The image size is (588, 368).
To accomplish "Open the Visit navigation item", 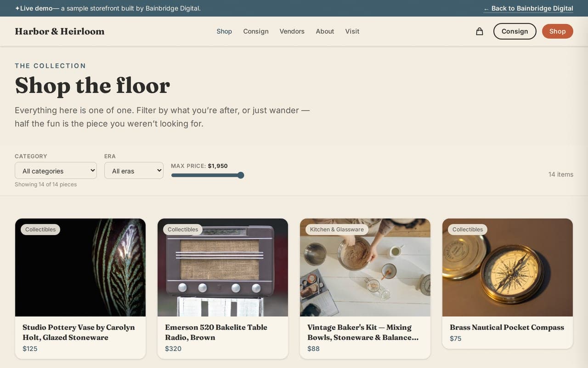I will 352,31.
